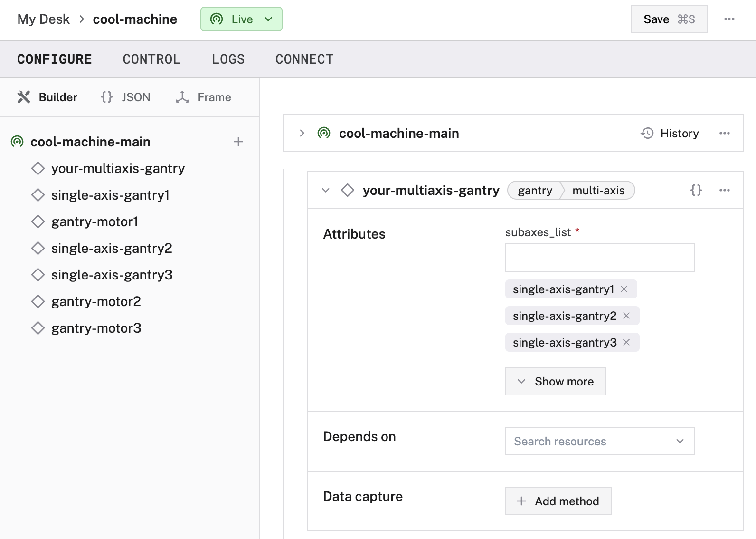Switch to JSON configuration mode

coord(126,97)
